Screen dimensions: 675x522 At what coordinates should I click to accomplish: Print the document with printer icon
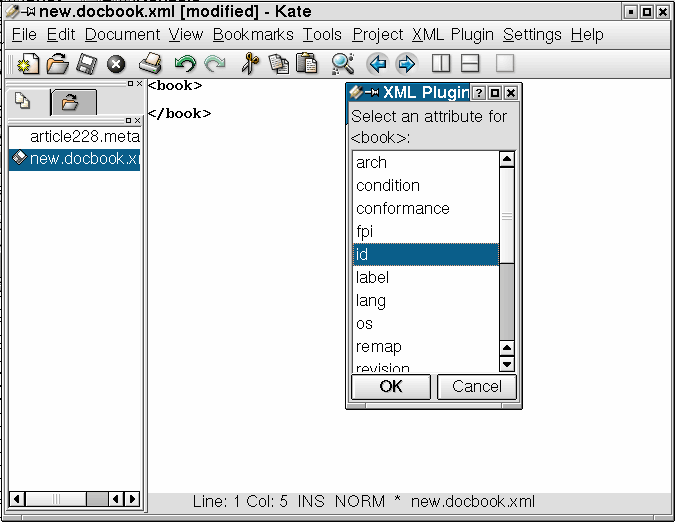tap(150, 65)
